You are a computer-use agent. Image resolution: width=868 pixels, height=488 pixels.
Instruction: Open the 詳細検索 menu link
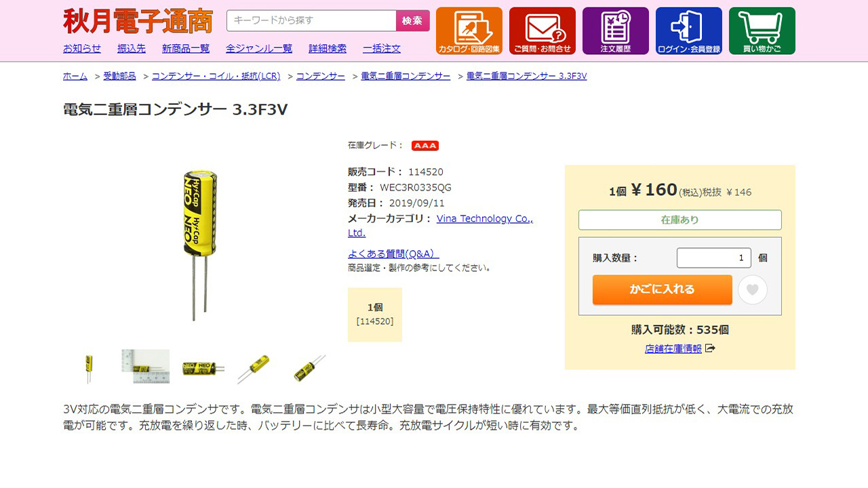click(328, 48)
